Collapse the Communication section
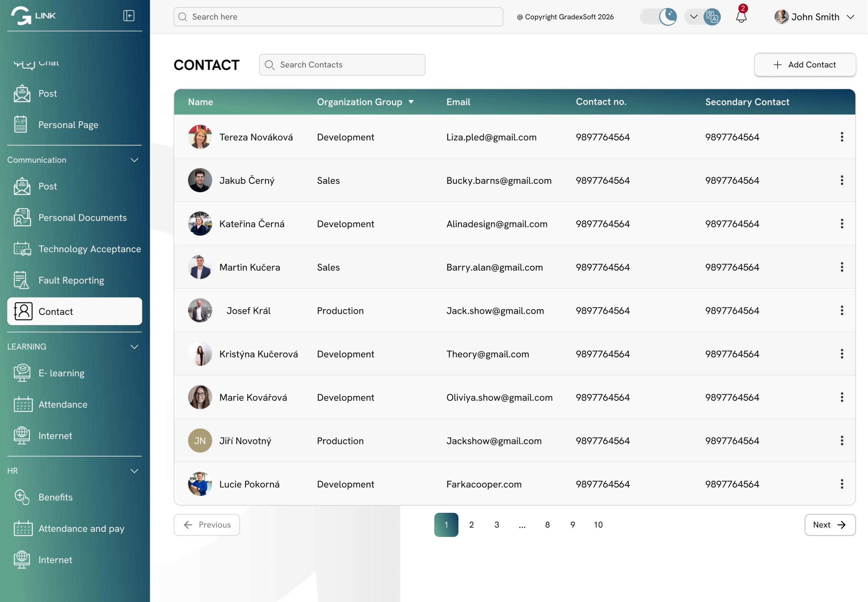Image resolution: width=868 pixels, height=602 pixels. [x=134, y=160]
